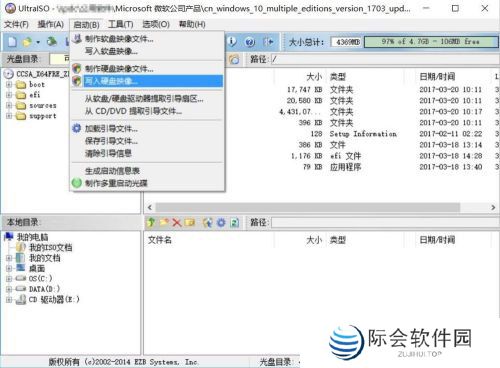Open the 操作(A) menu

pyautogui.click(x=51, y=24)
